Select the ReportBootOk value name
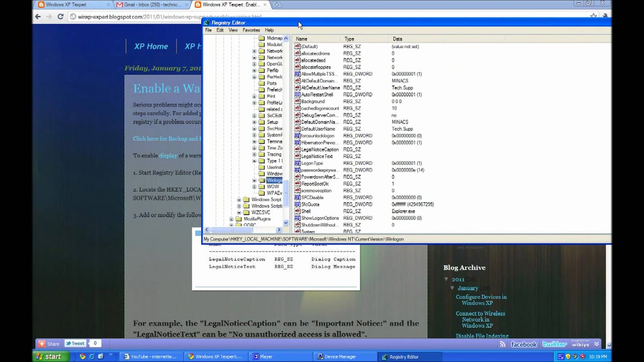 [315, 184]
